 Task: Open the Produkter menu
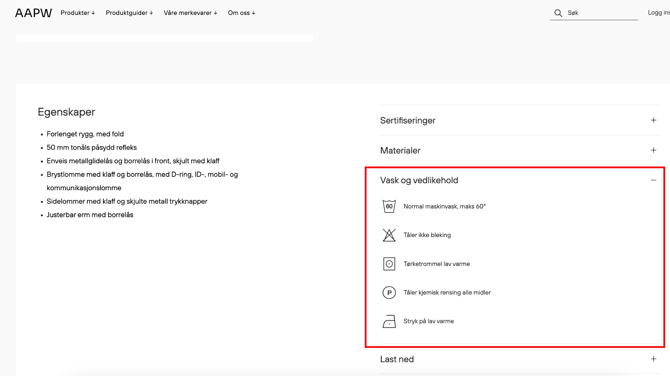coord(78,13)
